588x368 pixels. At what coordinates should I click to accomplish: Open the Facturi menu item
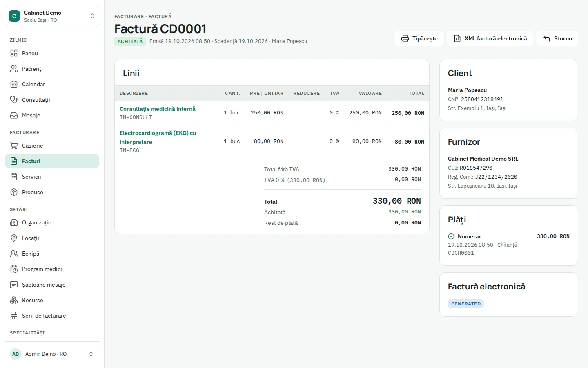(x=52, y=161)
